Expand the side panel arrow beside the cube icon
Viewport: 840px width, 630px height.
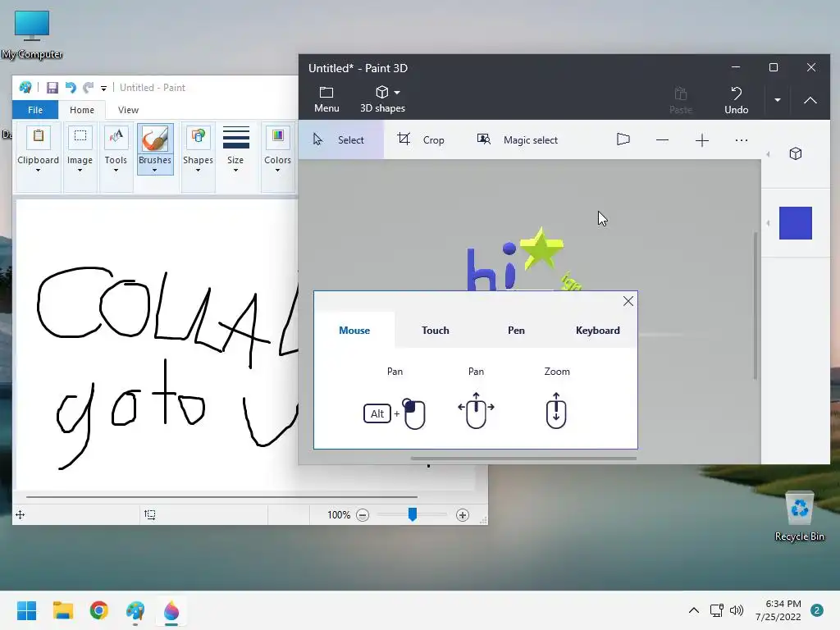tap(768, 154)
